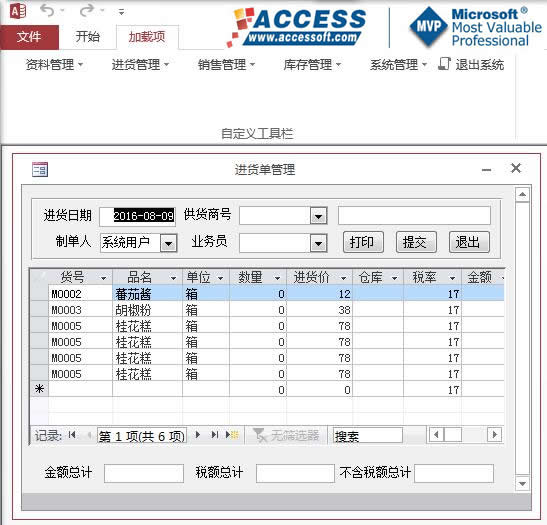Image resolution: width=547 pixels, height=525 pixels.
Task: Click the 进货单管理 form icon
Action: click(x=40, y=170)
